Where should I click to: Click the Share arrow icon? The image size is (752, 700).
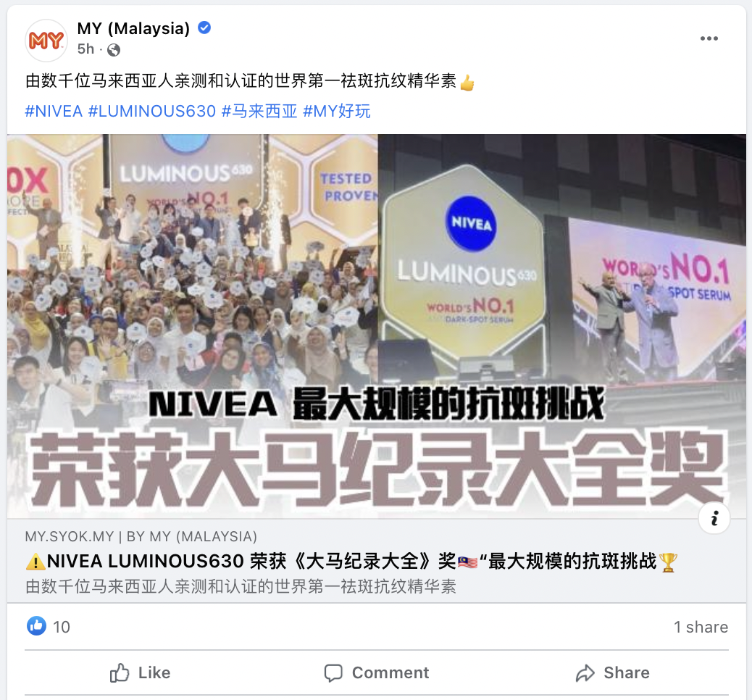(x=585, y=672)
